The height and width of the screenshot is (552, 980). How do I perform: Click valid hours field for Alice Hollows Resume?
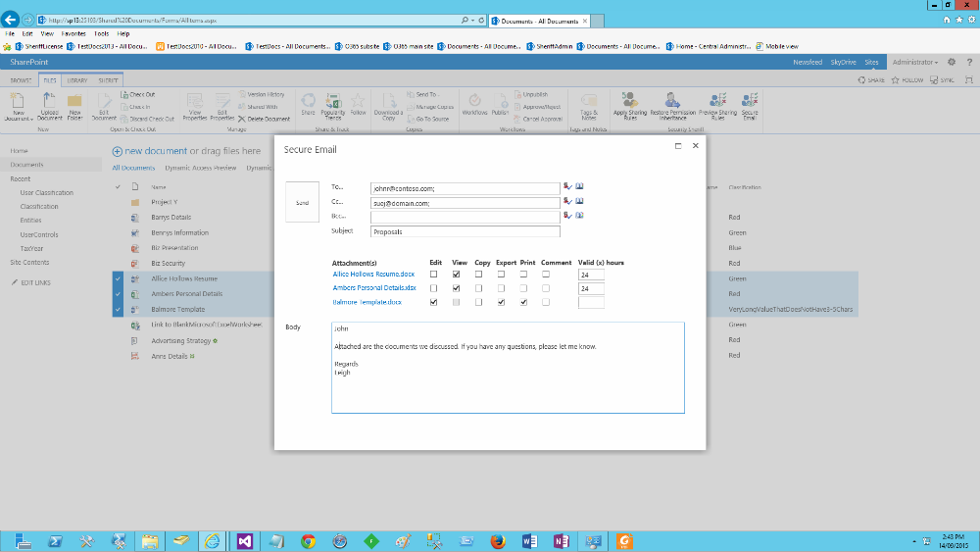click(591, 275)
